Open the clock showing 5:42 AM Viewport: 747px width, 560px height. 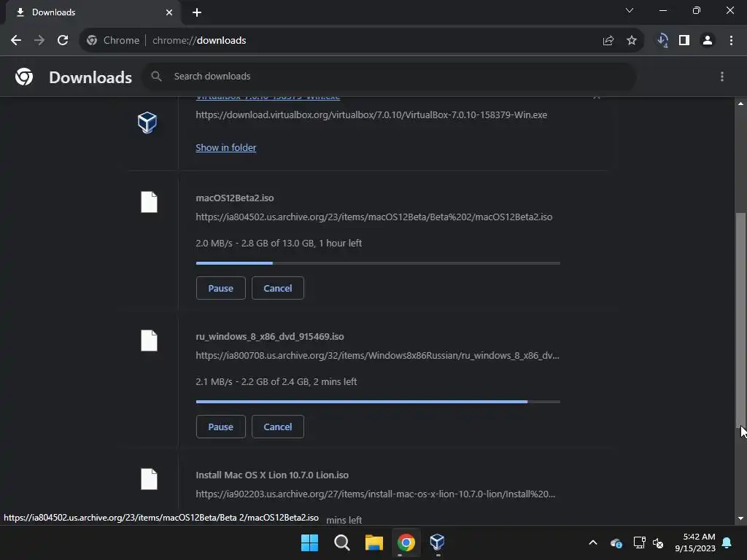tap(695, 542)
